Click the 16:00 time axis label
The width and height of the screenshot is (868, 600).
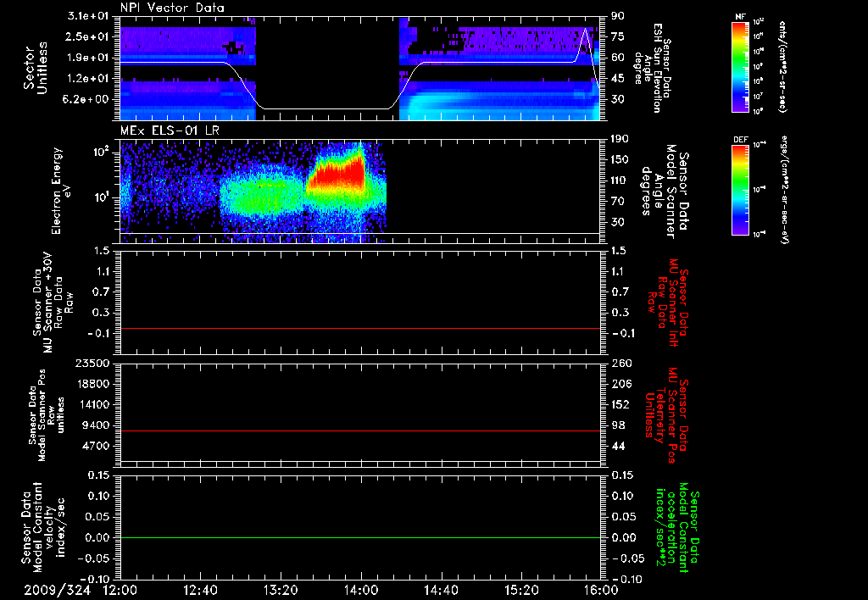pyautogui.click(x=601, y=590)
